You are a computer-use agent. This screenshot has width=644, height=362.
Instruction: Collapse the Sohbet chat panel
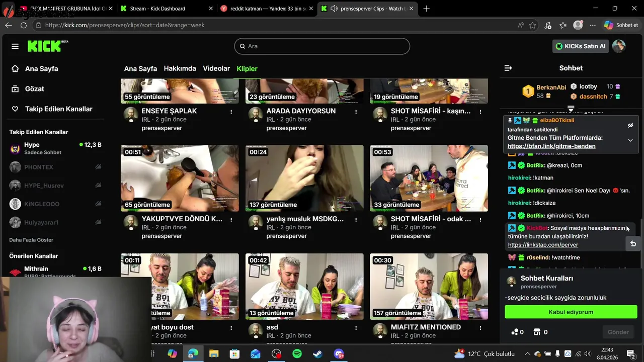(x=508, y=68)
